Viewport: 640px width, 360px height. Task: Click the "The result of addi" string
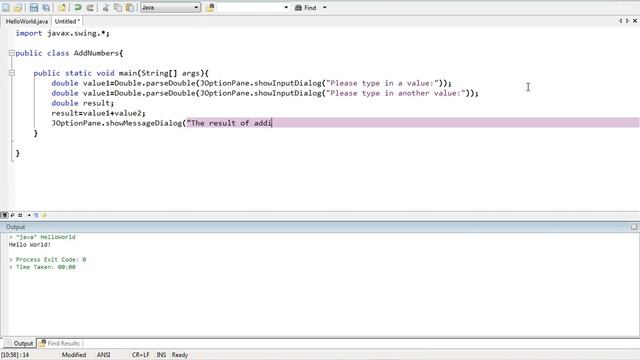coord(229,123)
